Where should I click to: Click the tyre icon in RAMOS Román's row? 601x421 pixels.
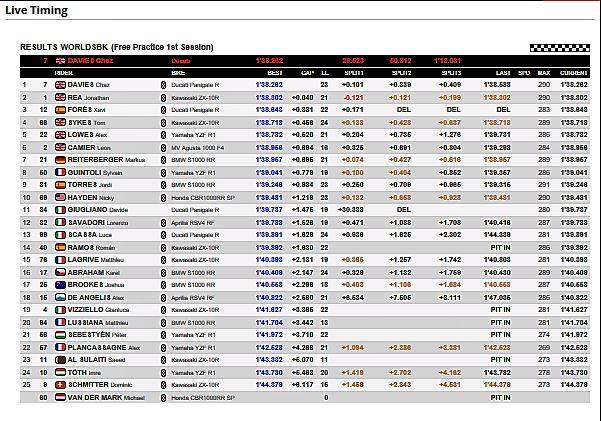163,248
